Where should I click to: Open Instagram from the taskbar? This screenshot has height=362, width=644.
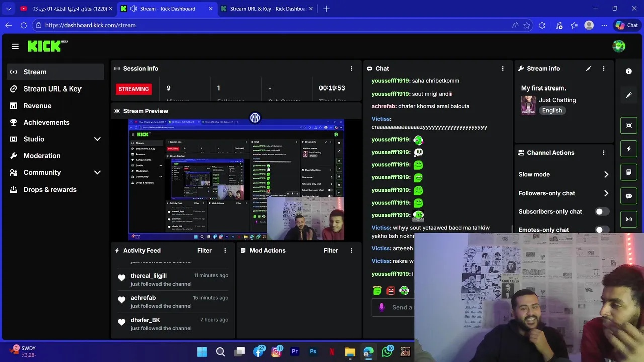(x=276, y=352)
